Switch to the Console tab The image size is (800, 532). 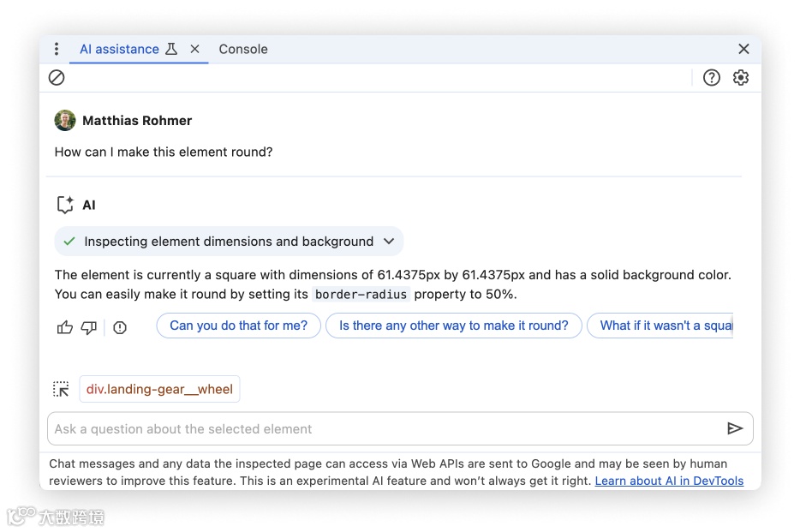(243, 49)
